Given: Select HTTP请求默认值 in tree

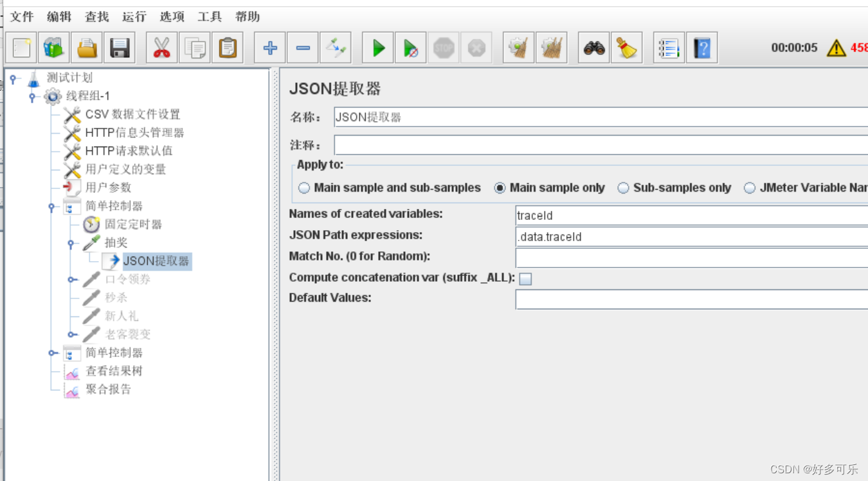Looking at the screenshot, I should 129,150.
